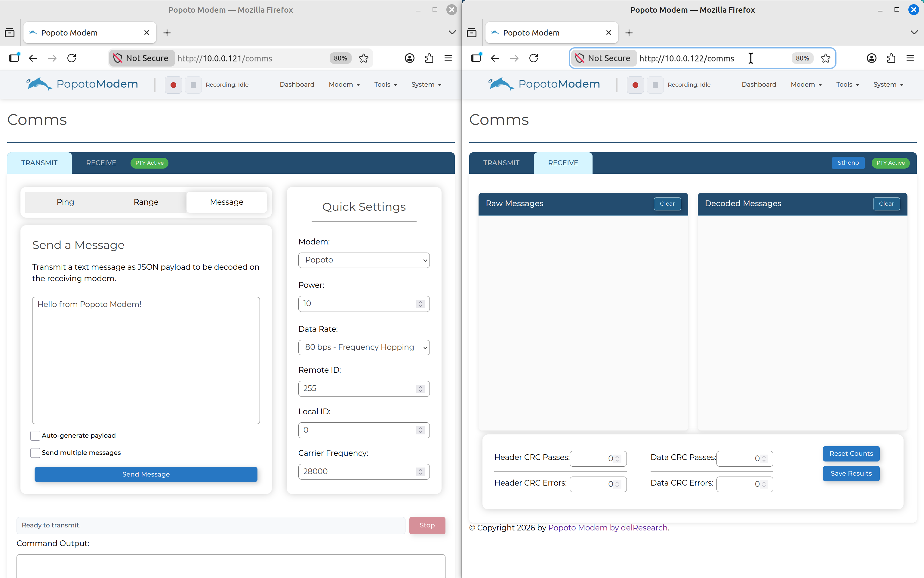This screenshot has width=924, height=578.
Task: Reload the 10.0.0.122 page in right window
Action: tap(534, 58)
